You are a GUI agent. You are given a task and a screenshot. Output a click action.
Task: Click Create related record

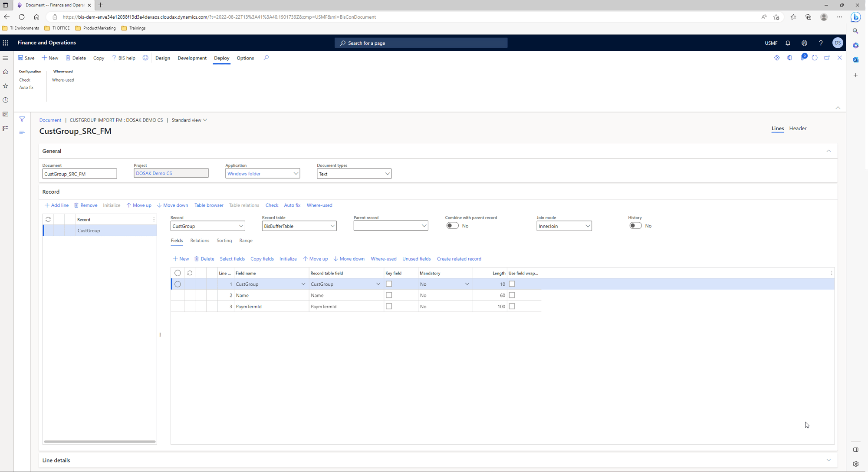[459, 259]
